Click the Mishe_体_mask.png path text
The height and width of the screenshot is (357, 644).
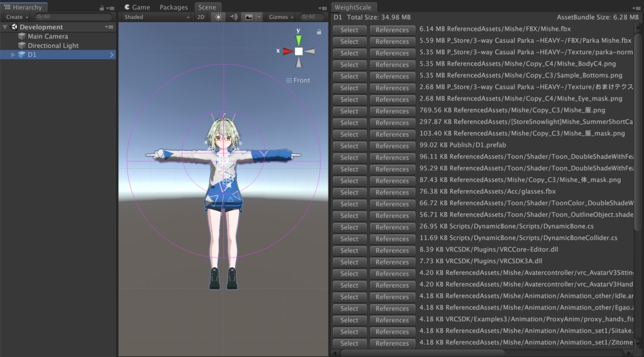pos(519,179)
